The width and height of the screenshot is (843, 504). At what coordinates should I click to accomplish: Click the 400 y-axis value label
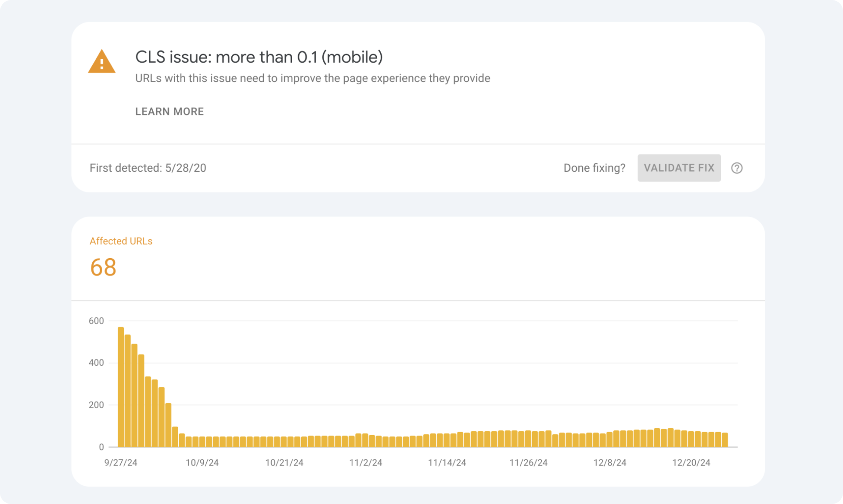(x=96, y=363)
